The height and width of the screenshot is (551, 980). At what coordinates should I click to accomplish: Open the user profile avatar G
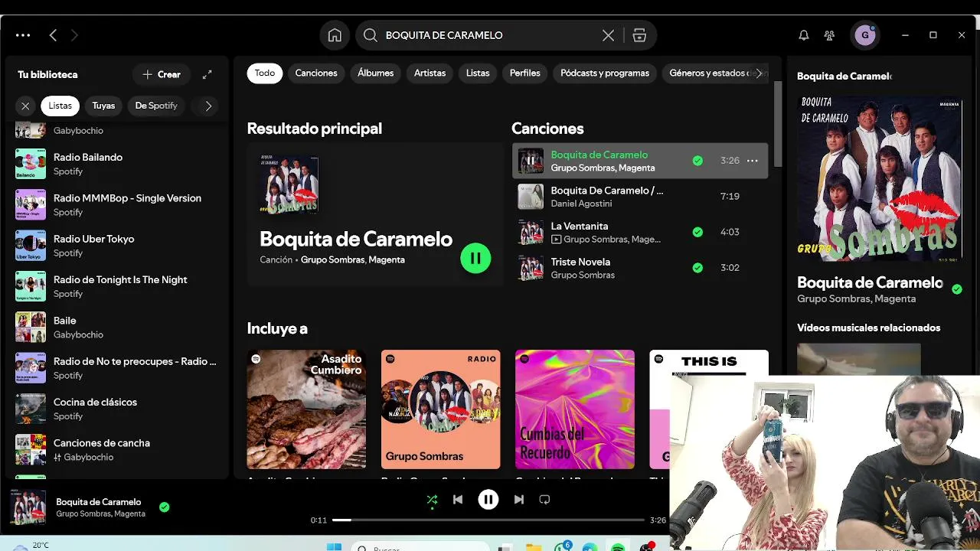865,35
